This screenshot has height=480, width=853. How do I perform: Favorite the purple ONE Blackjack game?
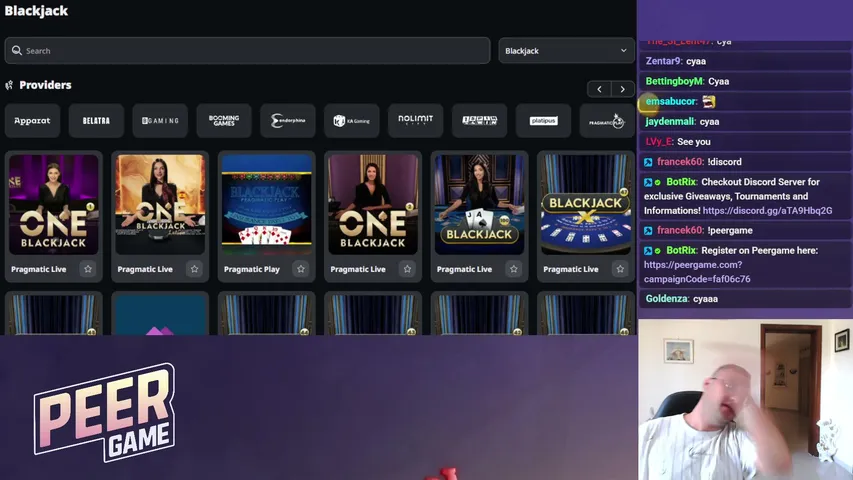pyautogui.click(x=88, y=269)
